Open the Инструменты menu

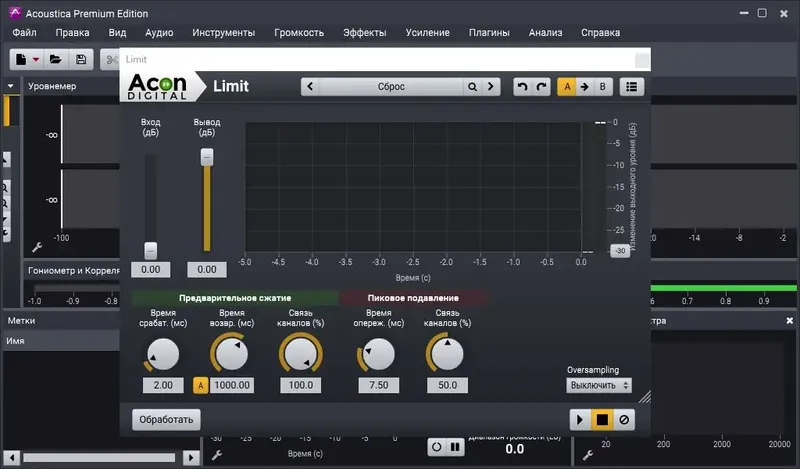pyautogui.click(x=223, y=33)
